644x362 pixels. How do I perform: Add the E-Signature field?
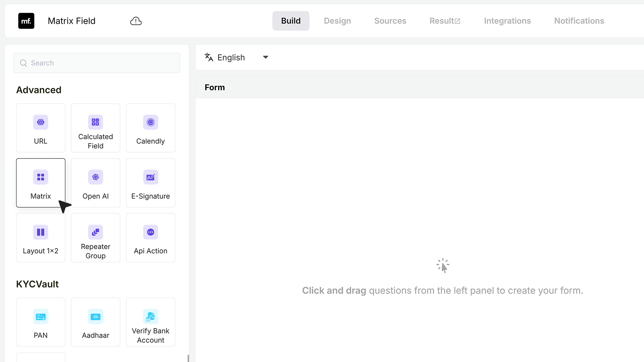(151, 183)
